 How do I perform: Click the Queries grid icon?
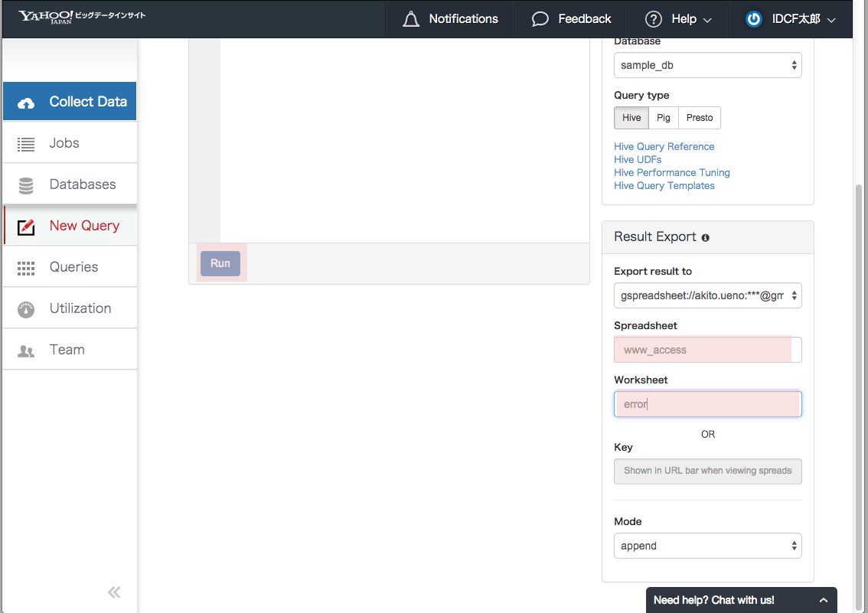25,269
